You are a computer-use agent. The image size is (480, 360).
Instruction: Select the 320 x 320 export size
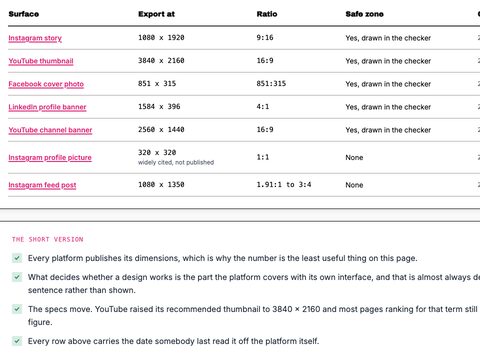coord(157,153)
